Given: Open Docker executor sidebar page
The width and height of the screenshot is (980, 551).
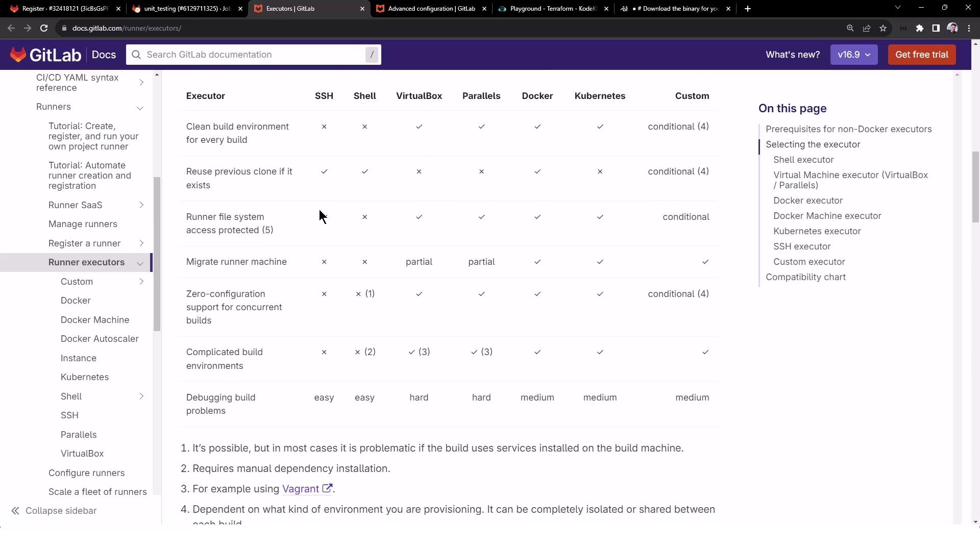Looking at the screenshot, I should (x=76, y=300).
